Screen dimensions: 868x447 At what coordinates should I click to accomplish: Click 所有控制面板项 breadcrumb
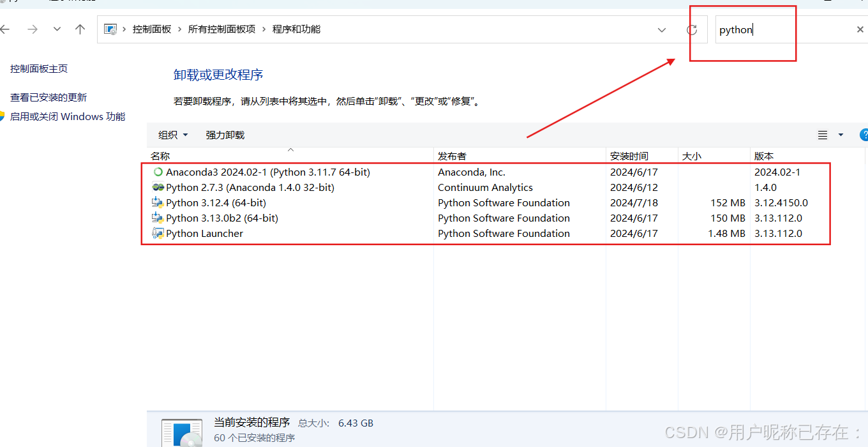[x=221, y=29]
